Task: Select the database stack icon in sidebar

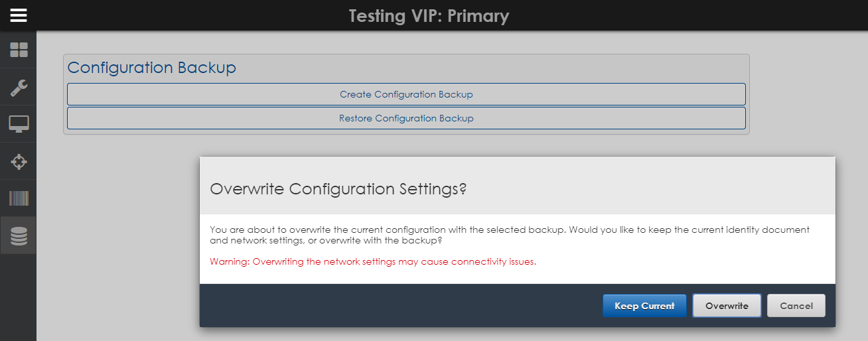Action: click(19, 236)
